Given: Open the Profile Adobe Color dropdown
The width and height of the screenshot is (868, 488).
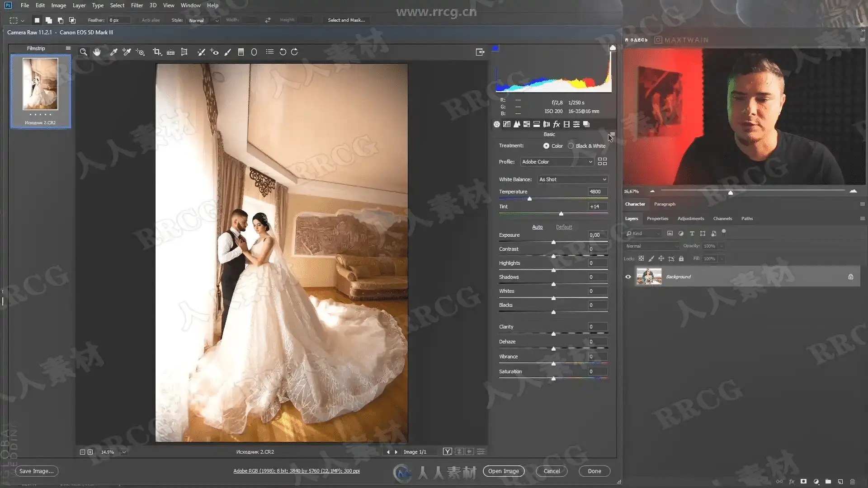Looking at the screenshot, I should click(557, 162).
